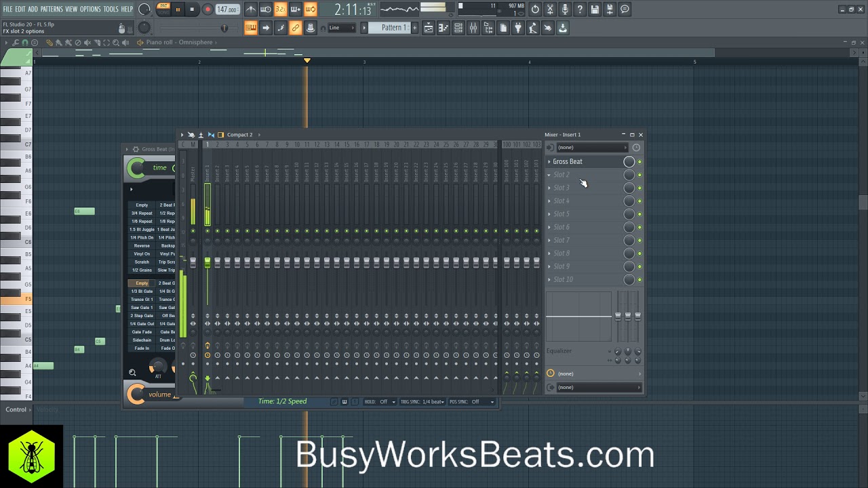Open the piano roll view icon
This screenshot has width=868, height=488.
pyautogui.click(x=443, y=28)
